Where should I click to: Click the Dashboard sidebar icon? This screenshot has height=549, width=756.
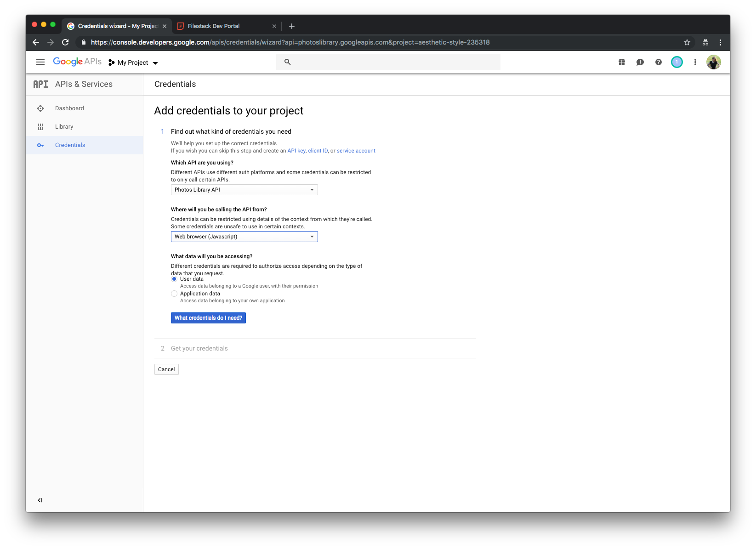click(x=40, y=108)
